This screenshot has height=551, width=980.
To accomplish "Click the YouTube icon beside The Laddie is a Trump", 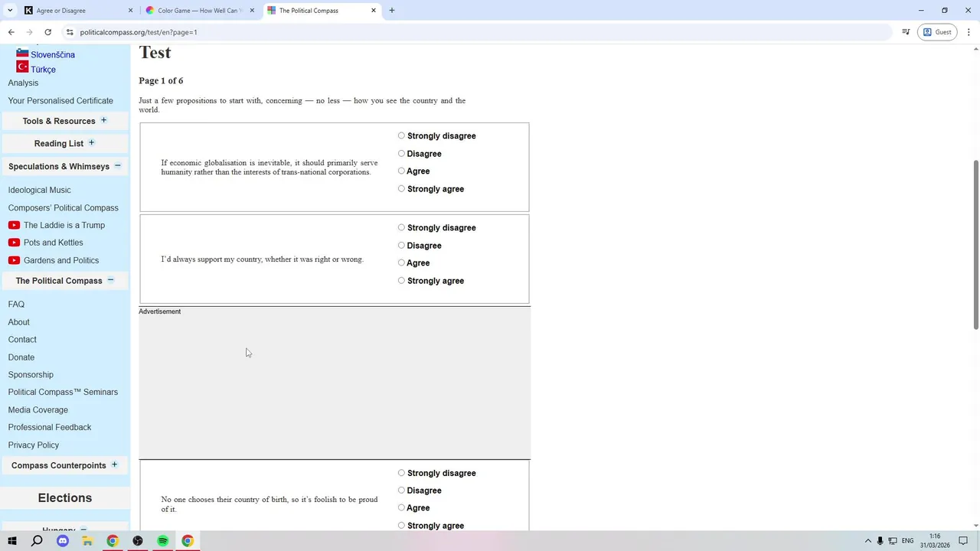I will pyautogui.click(x=14, y=225).
